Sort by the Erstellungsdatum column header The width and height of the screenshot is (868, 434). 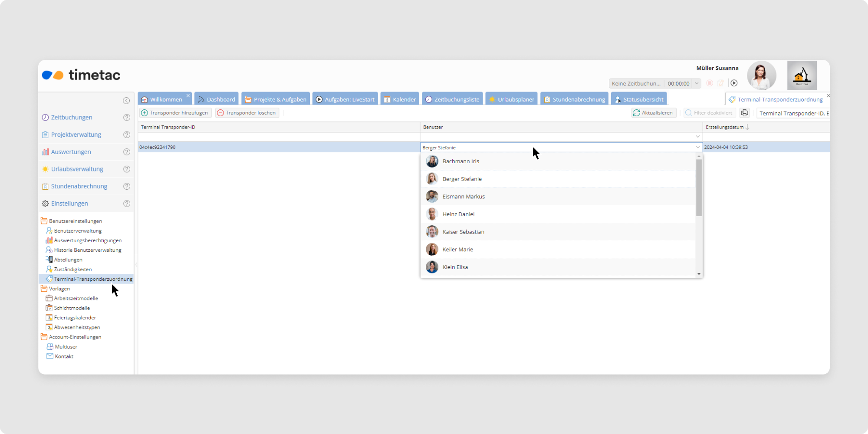724,127
